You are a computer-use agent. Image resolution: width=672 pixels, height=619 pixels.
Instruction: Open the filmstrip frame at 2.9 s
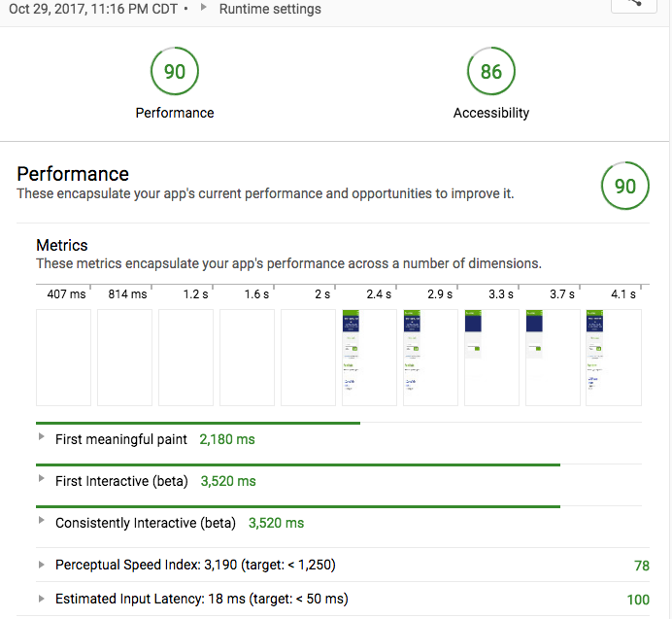(x=430, y=357)
